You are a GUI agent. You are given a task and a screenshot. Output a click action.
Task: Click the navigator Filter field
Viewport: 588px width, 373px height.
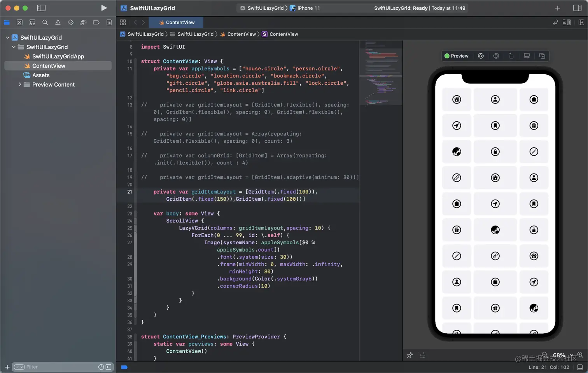[x=62, y=367]
